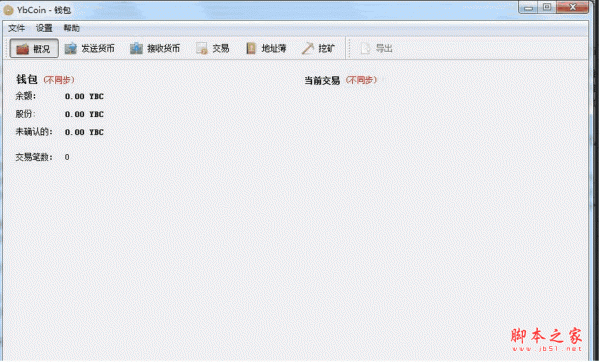Click the 未确认的 unconfirmed label
The image size is (600, 362).
coord(34,132)
